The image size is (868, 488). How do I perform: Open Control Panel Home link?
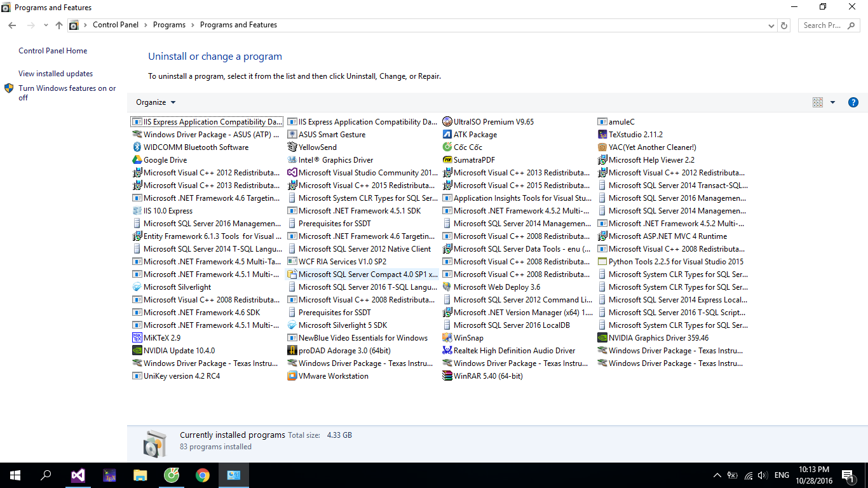[53, 51]
